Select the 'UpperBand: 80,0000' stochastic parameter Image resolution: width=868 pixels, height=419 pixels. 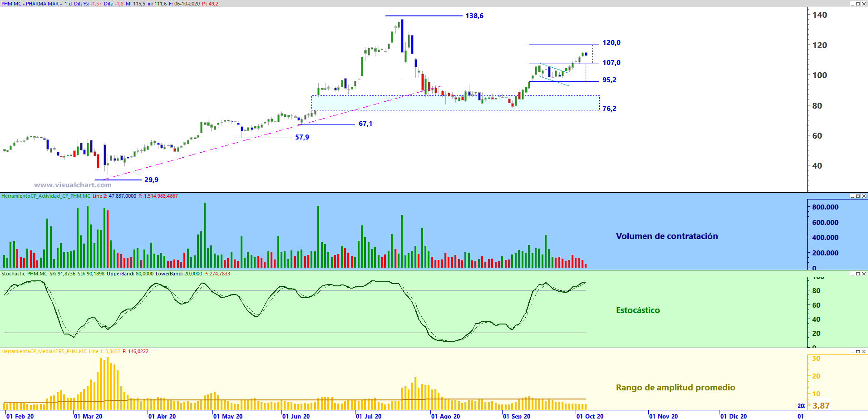point(130,274)
